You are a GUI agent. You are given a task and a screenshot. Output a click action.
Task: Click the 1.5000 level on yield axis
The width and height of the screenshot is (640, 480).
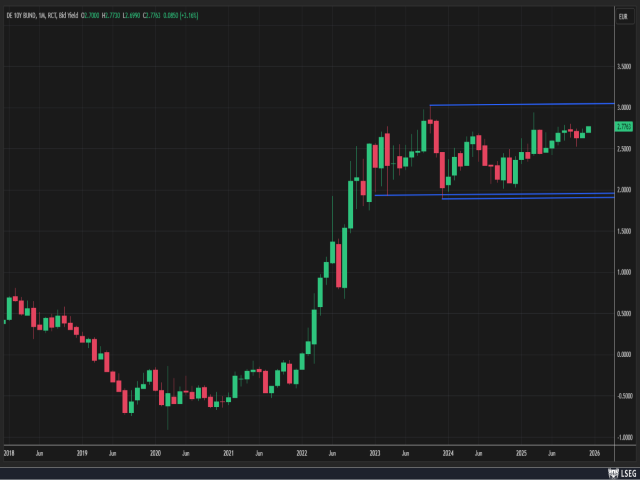[x=624, y=231]
